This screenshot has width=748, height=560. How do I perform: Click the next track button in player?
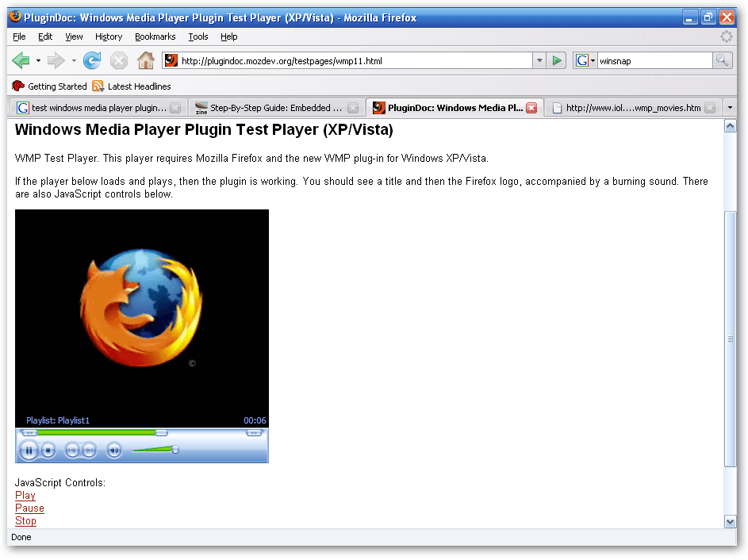point(90,451)
